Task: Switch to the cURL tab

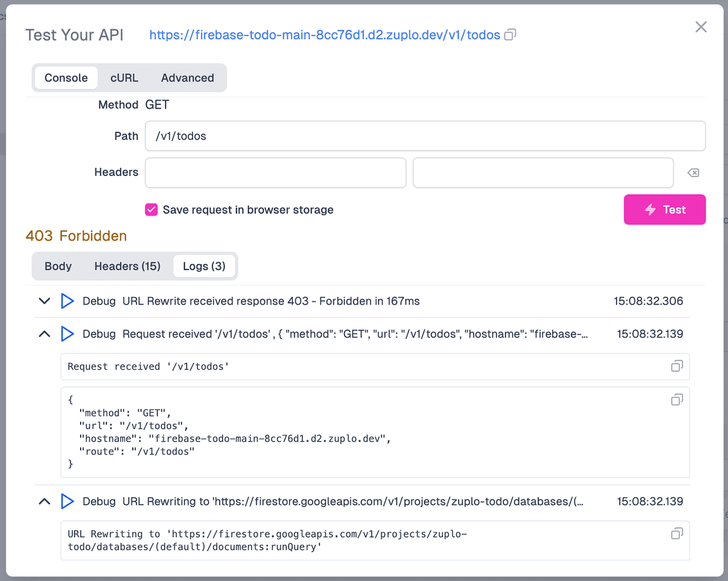Action: click(x=124, y=78)
